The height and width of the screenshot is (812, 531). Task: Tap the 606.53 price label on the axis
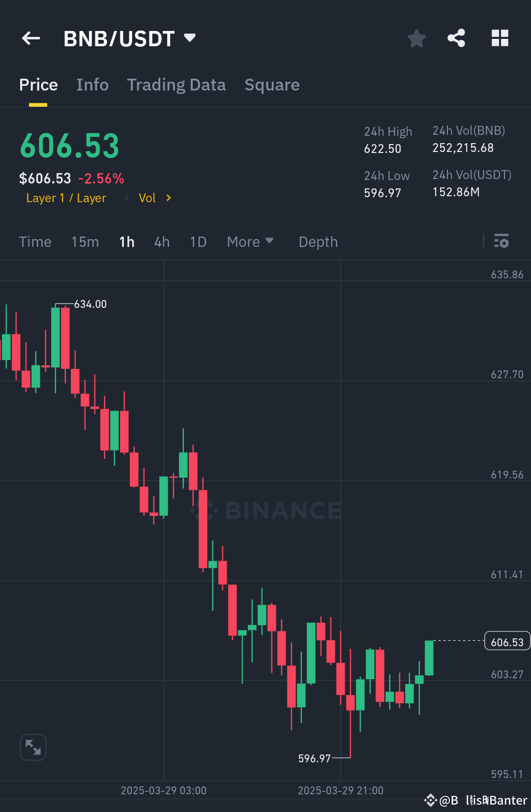(x=507, y=641)
